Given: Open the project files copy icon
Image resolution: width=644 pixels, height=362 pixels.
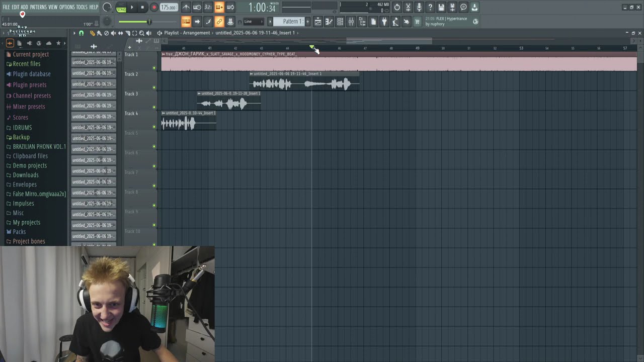Looking at the screenshot, I should click(373, 22).
